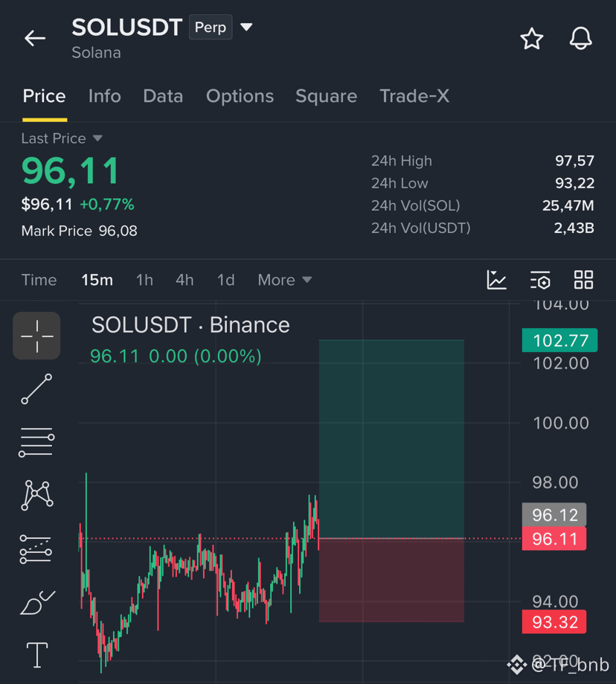Click the SOLUSDT · Binance chart title

(190, 325)
